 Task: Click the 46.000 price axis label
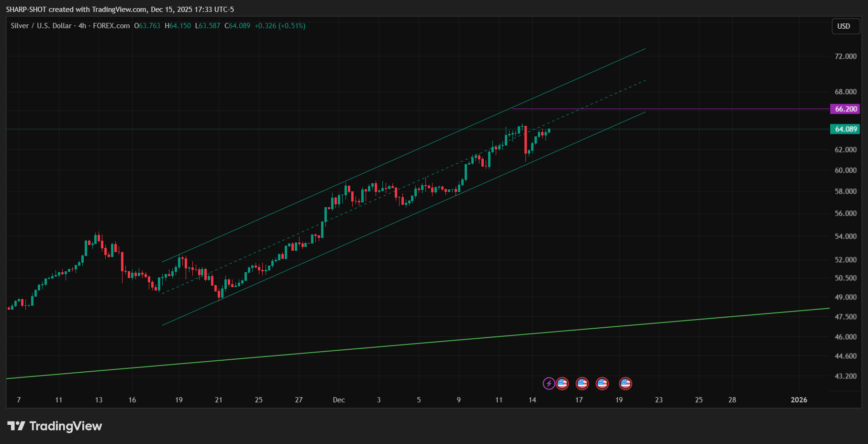(846, 337)
